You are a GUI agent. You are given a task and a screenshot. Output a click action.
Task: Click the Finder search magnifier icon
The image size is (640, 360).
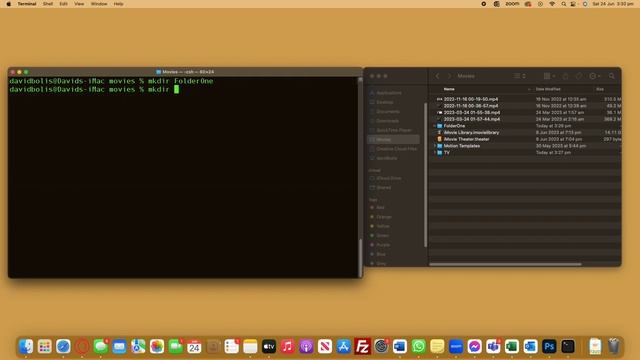tap(611, 76)
